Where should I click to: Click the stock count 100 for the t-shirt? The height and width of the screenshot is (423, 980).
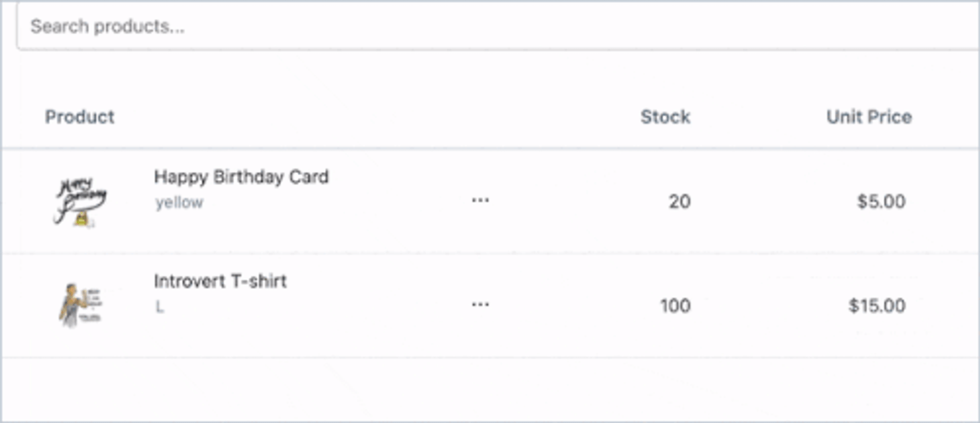675,305
